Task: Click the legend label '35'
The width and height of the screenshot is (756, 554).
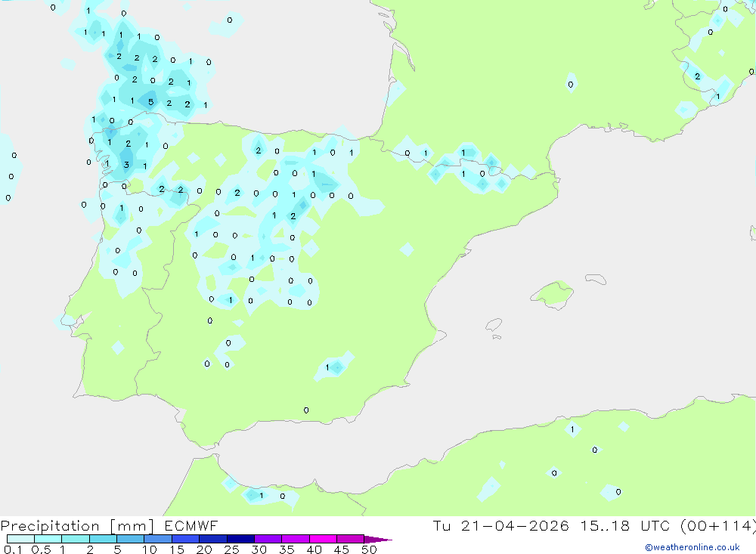Action: (287, 549)
